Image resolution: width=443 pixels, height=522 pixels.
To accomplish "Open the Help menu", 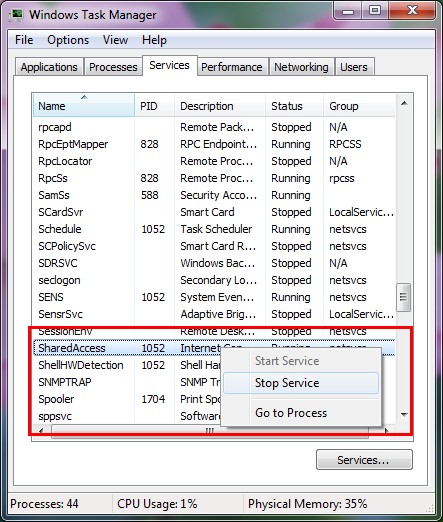I will (154, 40).
